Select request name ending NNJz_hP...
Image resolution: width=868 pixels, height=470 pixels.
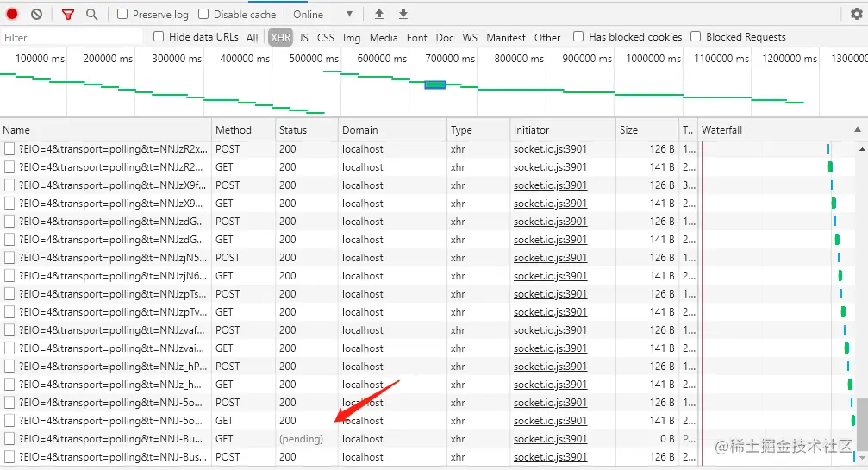pos(112,367)
